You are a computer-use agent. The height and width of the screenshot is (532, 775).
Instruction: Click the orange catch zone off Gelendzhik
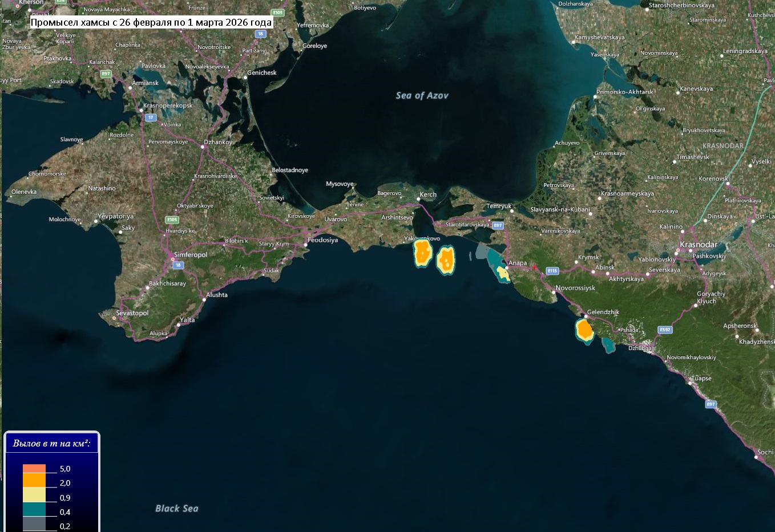click(584, 330)
